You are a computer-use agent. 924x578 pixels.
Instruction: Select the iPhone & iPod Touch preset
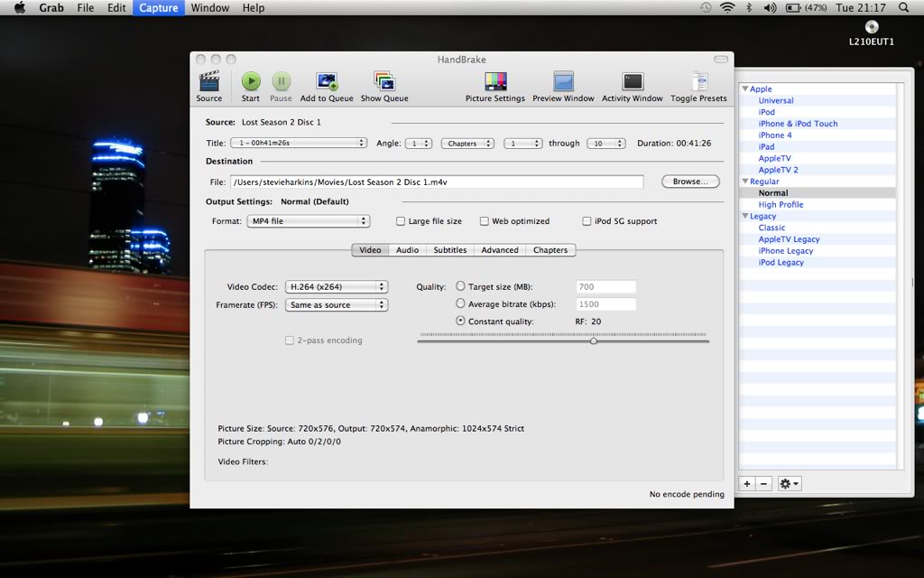pyautogui.click(x=798, y=123)
